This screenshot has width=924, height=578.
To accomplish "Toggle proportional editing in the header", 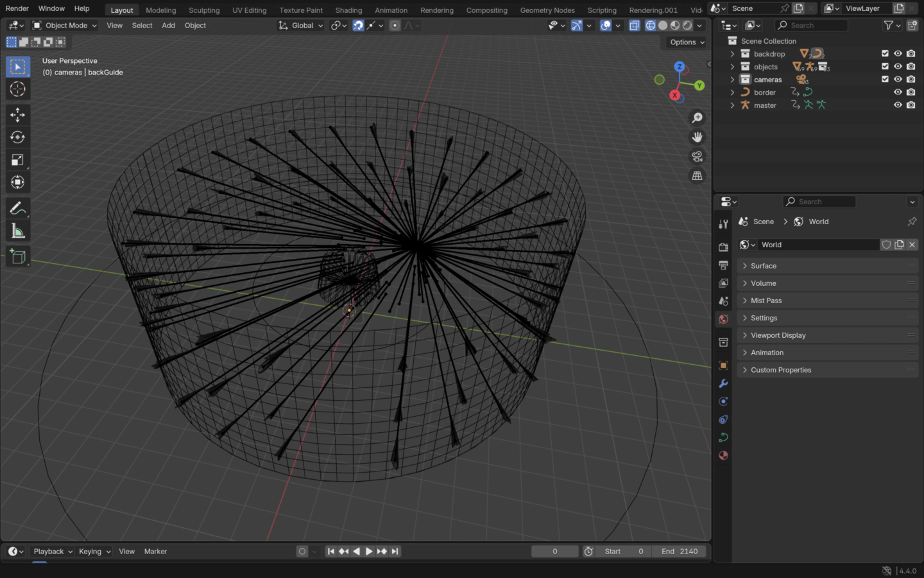I will (395, 26).
